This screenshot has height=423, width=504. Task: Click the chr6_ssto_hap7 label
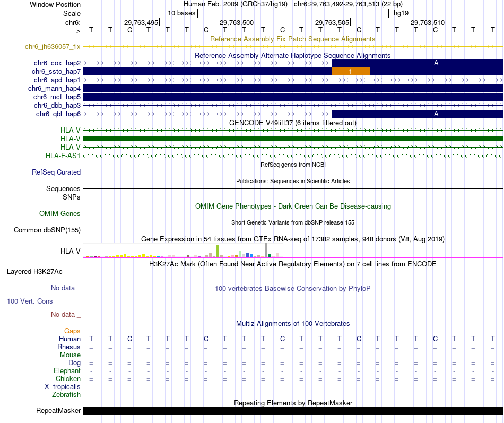(56, 72)
